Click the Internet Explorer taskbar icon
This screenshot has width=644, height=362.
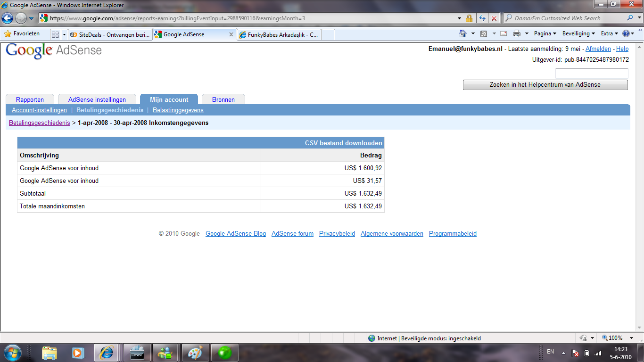[x=106, y=353]
